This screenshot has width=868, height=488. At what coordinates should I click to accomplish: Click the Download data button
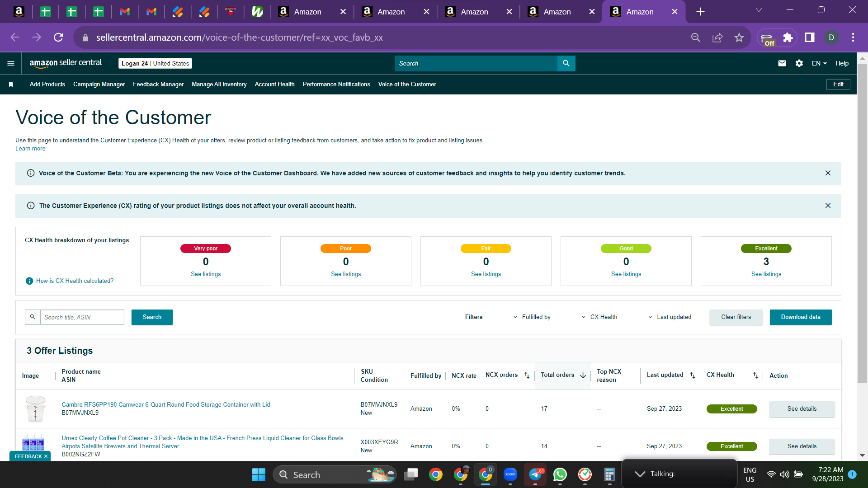[801, 317]
